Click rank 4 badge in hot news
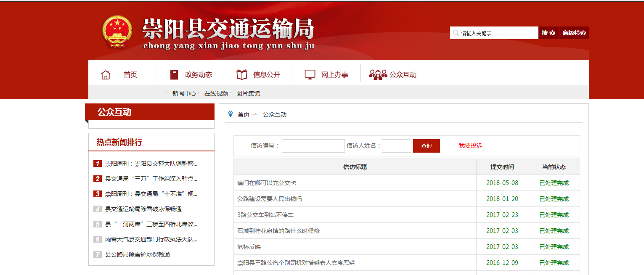 click(x=98, y=209)
